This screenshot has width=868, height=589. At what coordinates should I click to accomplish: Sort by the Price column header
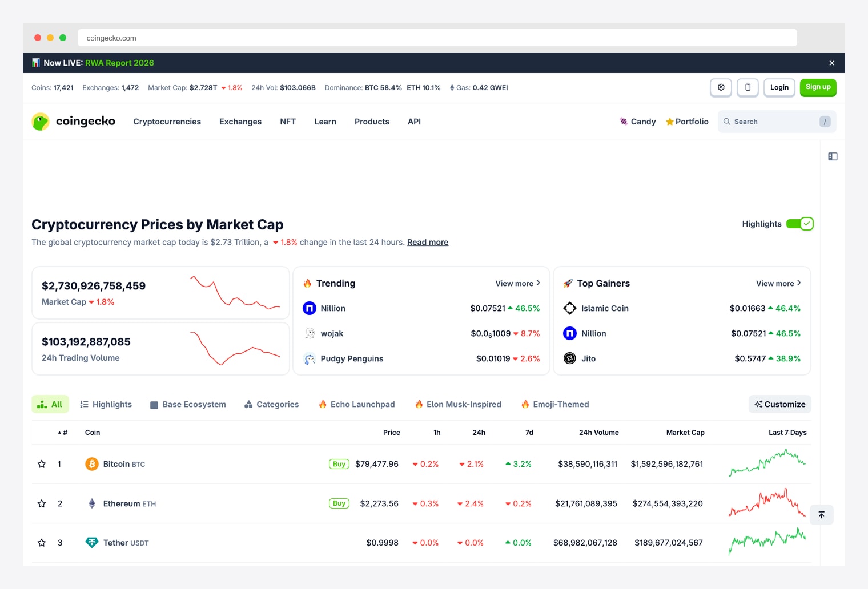tap(392, 433)
